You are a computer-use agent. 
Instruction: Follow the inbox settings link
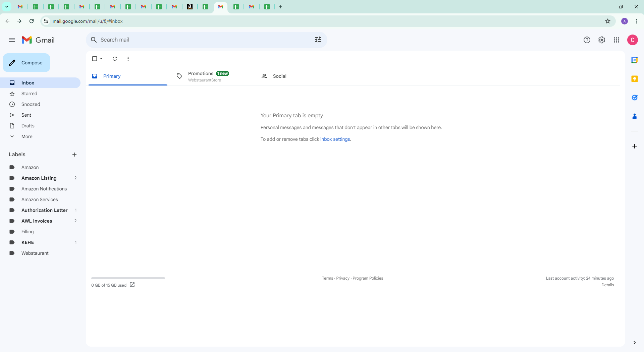tap(335, 139)
